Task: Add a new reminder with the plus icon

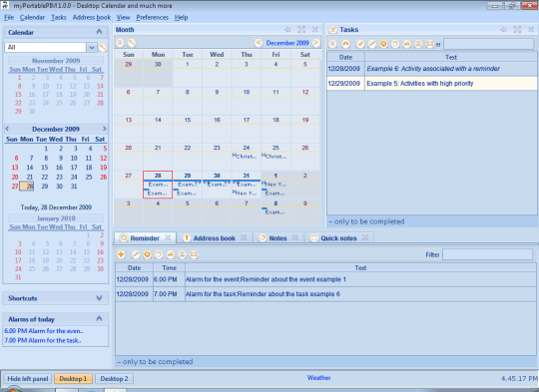Action: 121,254
